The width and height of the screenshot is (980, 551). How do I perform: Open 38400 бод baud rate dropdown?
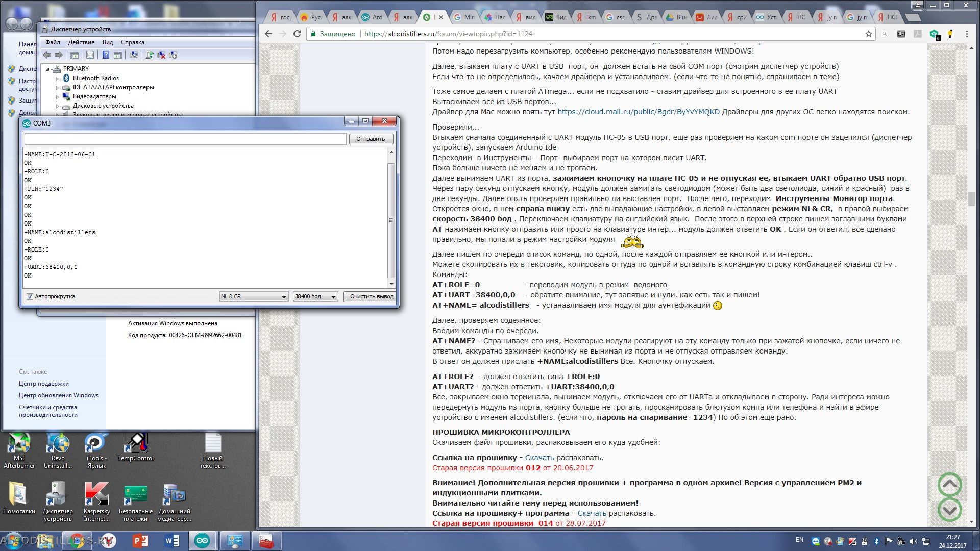point(315,296)
